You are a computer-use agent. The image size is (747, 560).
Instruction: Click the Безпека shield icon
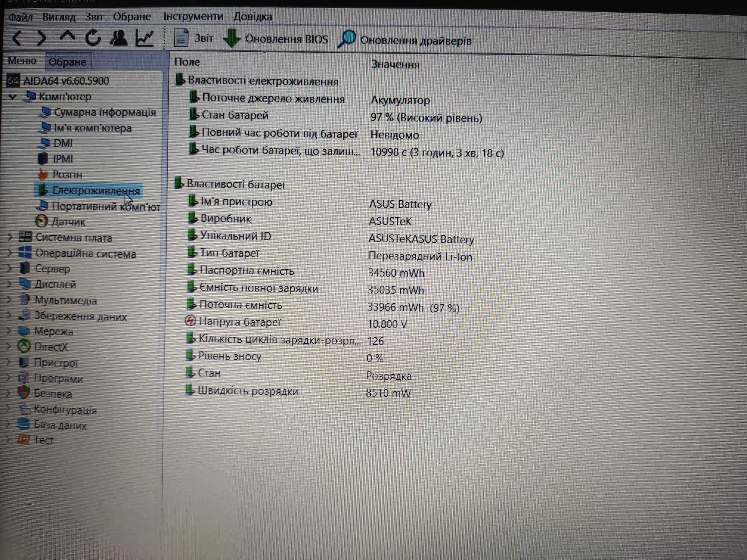(23, 393)
